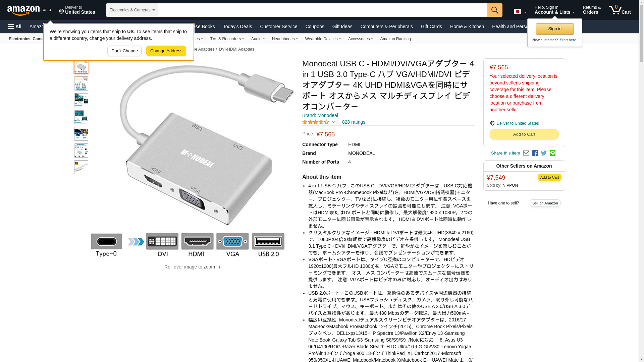Open the Amazon.co.jp home logo
The image size is (644, 362).
click(29, 10)
